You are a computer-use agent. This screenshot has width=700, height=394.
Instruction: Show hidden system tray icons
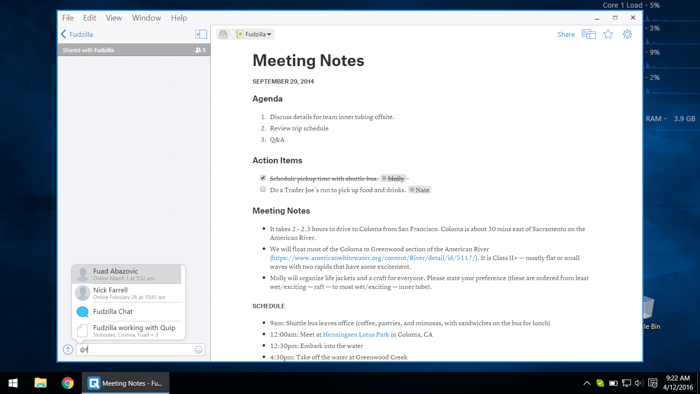587,383
